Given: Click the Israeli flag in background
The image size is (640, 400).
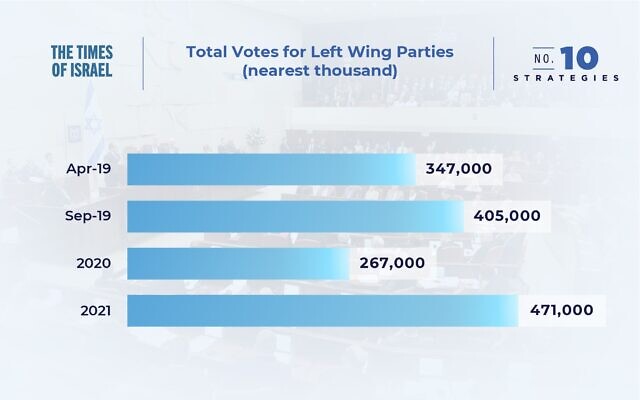Looking at the screenshot, I should [92, 122].
